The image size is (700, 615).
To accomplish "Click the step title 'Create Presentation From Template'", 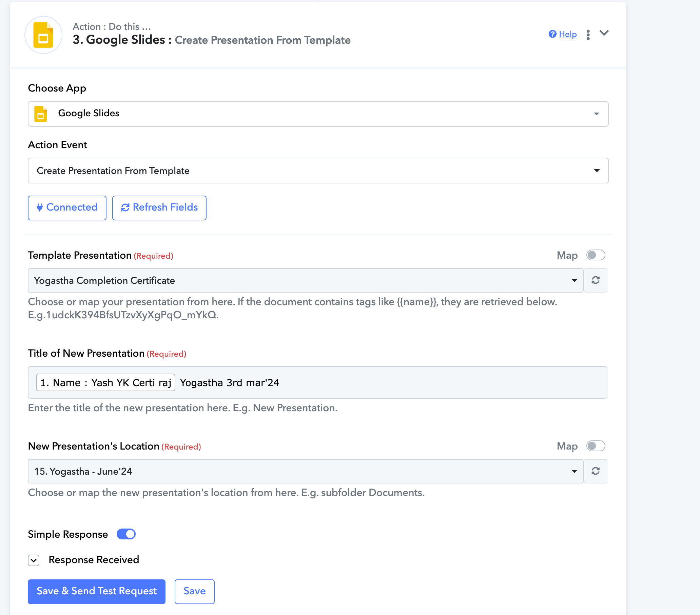I will (x=263, y=40).
